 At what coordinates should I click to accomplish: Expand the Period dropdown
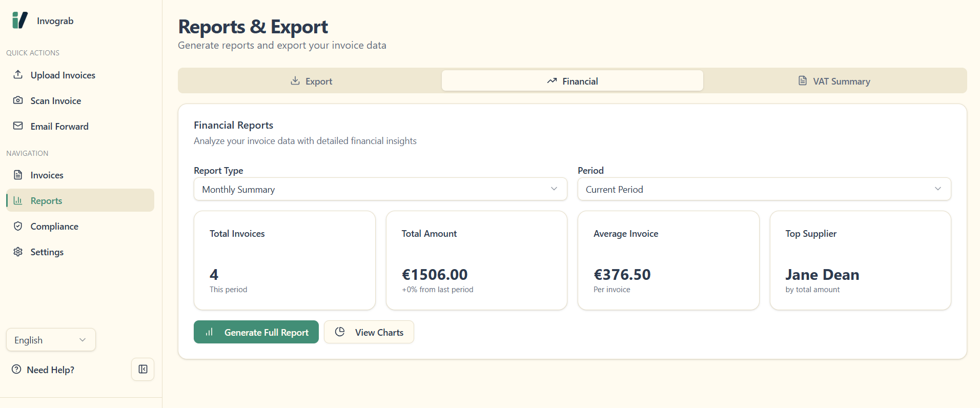(x=764, y=189)
